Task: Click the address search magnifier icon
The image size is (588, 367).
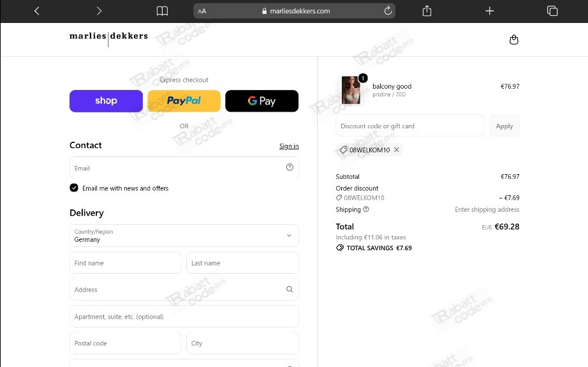Action: [x=290, y=289]
